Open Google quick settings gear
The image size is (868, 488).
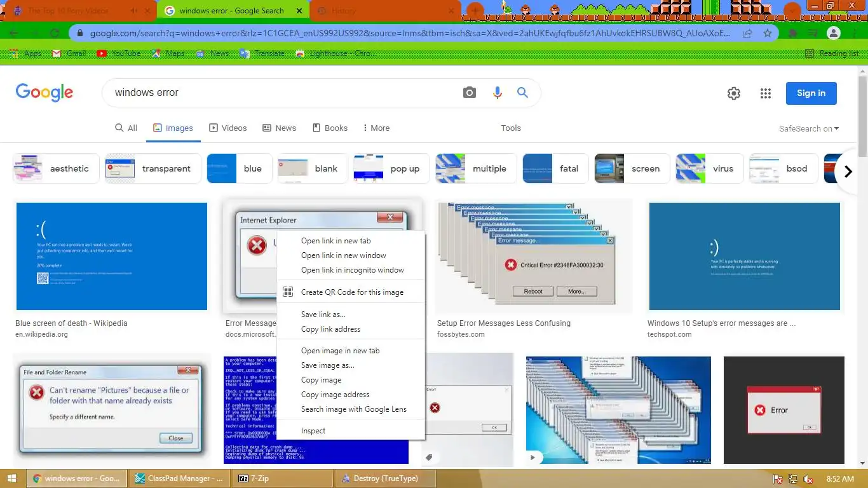(x=734, y=93)
